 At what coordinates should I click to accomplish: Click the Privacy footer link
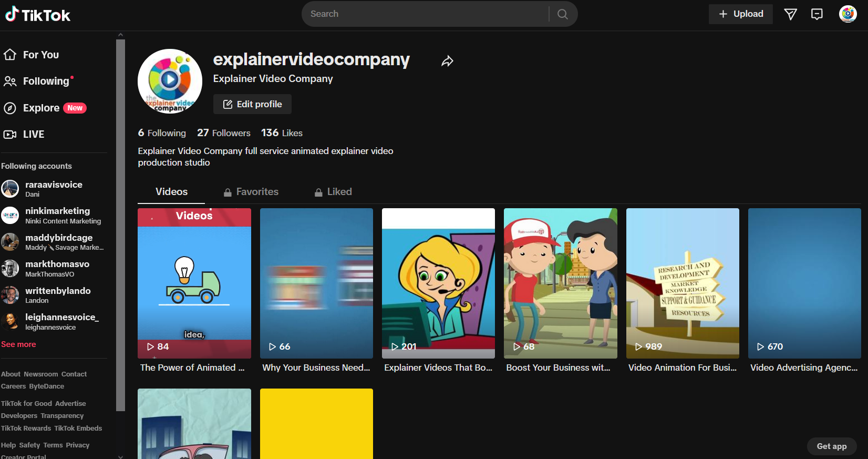78,445
